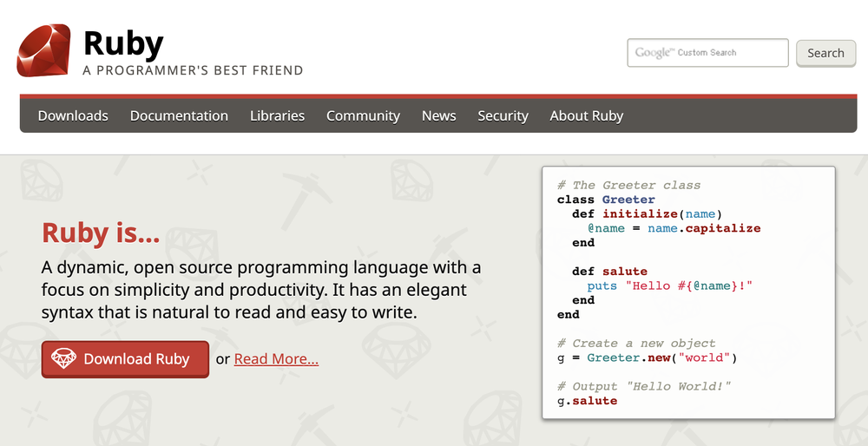This screenshot has height=446, width=868.
Task: Click the "class Greeter" code line
Action: coord(606,200)
